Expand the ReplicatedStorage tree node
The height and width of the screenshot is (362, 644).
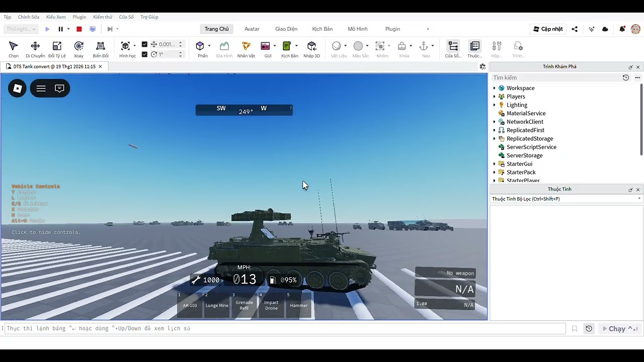tap(494, 139)
